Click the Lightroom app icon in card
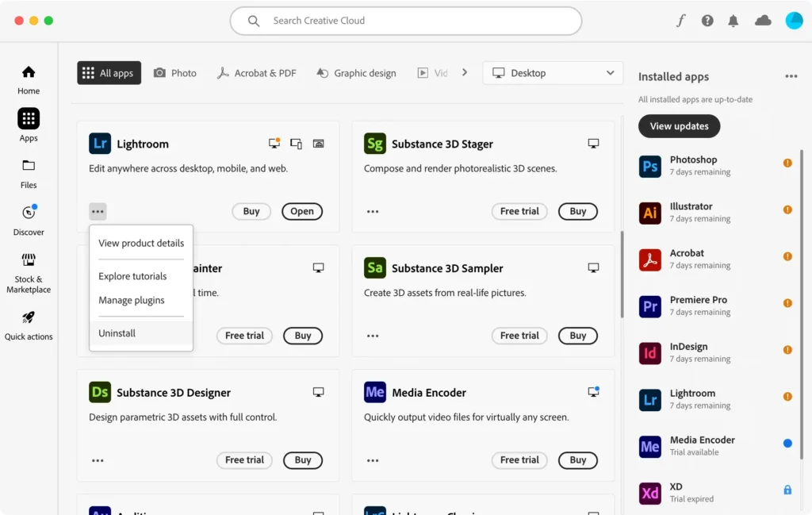Image resolution: width=812 pixels, height=515 pixels. coord(100,144)
